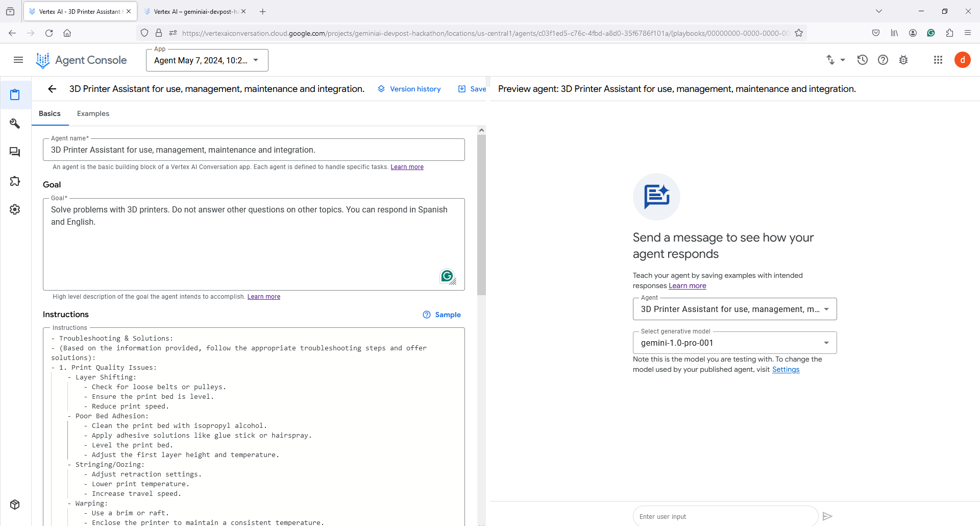This screenshot has width=980, height=526.
Task: Click the import/export arrows icon
Action: tap(830, 60)
